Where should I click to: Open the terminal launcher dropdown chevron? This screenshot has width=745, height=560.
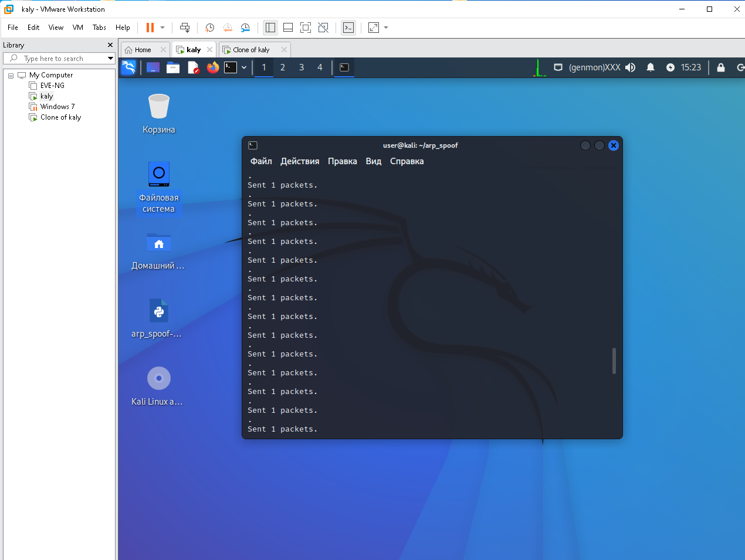[244, 67]
